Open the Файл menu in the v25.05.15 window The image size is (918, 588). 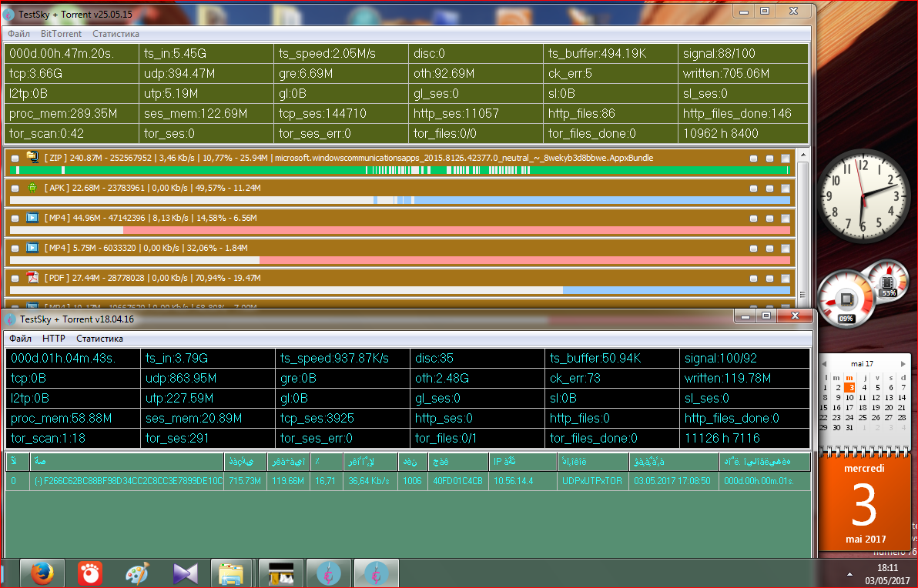[19, 34]
